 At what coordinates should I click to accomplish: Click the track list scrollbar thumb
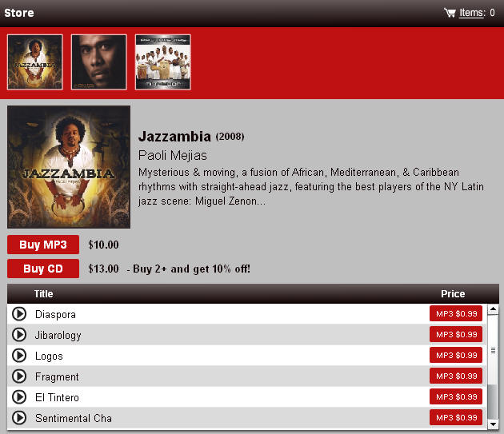(493, 350)
